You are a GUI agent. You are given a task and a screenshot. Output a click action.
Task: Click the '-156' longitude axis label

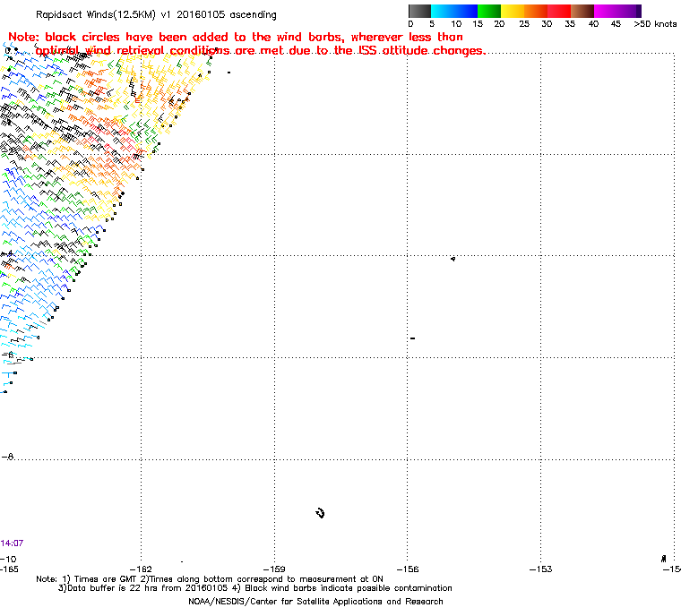408,569
